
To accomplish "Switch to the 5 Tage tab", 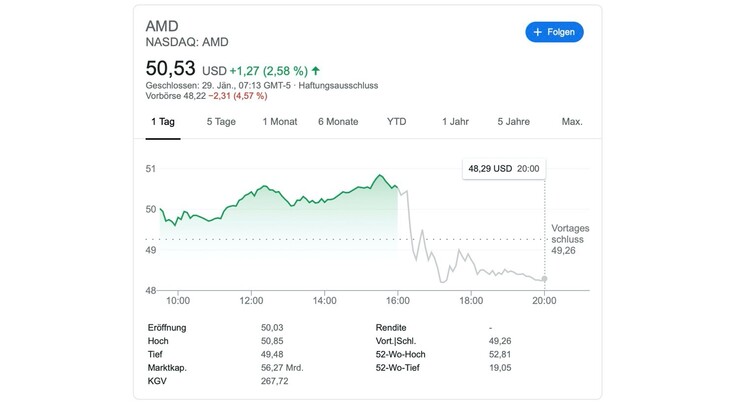I will [221, 121].
